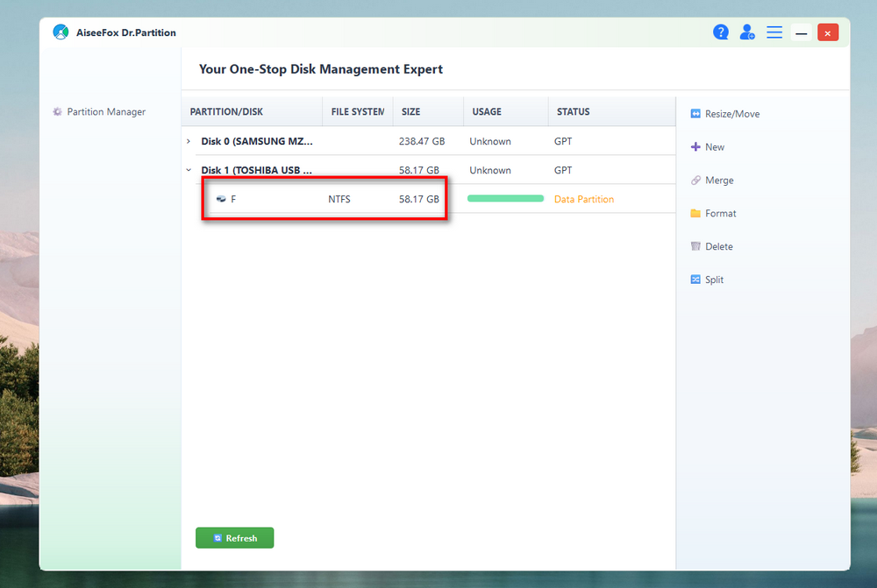
Task: Expand Disk 0 Samsung chevron
Action: coord(189,142)
